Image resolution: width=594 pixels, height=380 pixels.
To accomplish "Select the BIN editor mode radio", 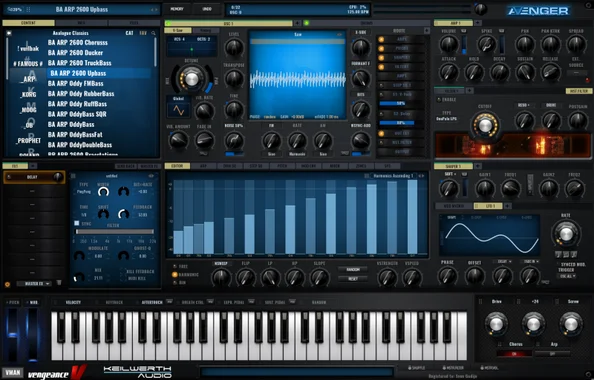I will [175, 283].
